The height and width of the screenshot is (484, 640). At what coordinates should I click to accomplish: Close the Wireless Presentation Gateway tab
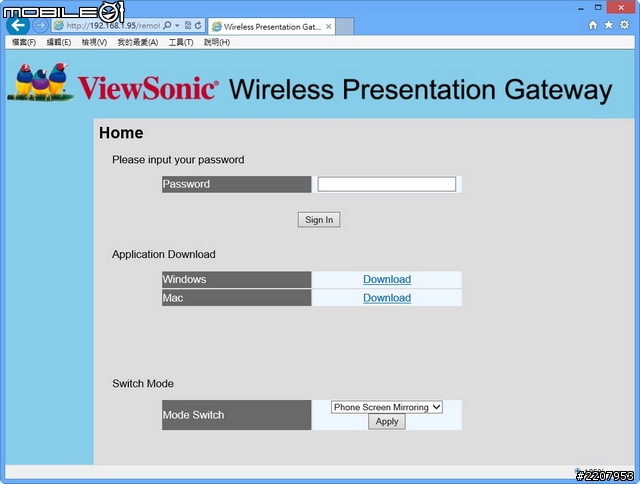328,27
